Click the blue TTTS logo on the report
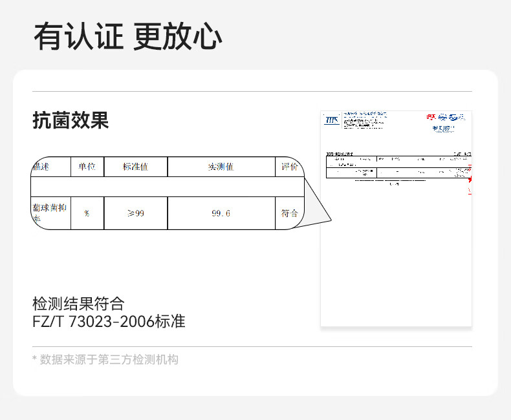Image resolution: width=511 pixels, height=420 pixels. click(332, 120)
